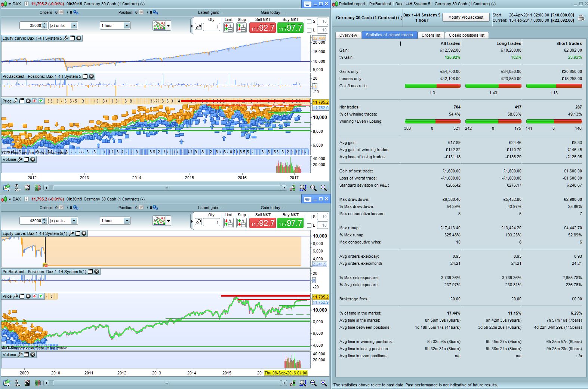Toggle maximize of top Equity curve panel

pyautogui.click(x=73, y=38)
